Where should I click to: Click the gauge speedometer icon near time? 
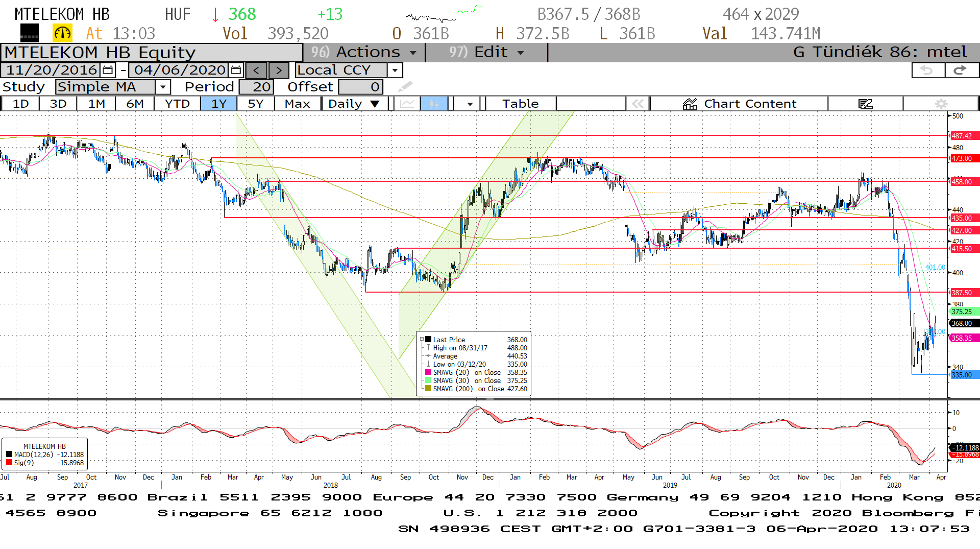pos(62,34)
